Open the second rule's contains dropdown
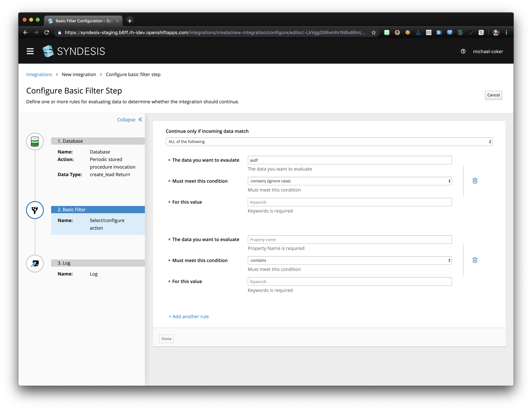Screen dimensions: 532x410 point(350,260)
